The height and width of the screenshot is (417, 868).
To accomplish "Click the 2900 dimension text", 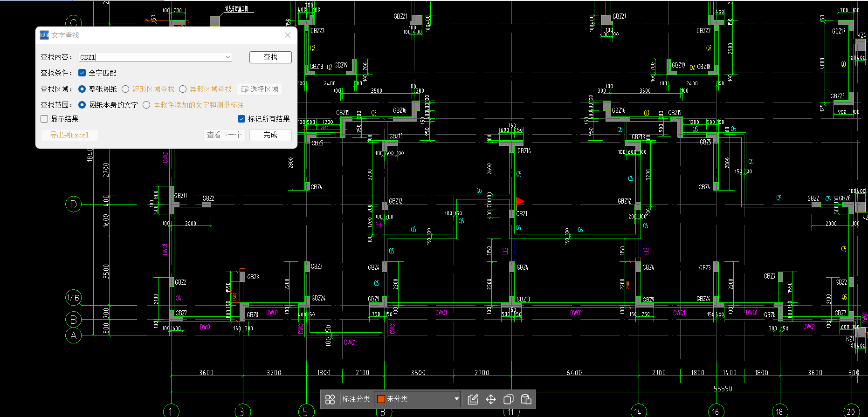I will pos(482,373).
